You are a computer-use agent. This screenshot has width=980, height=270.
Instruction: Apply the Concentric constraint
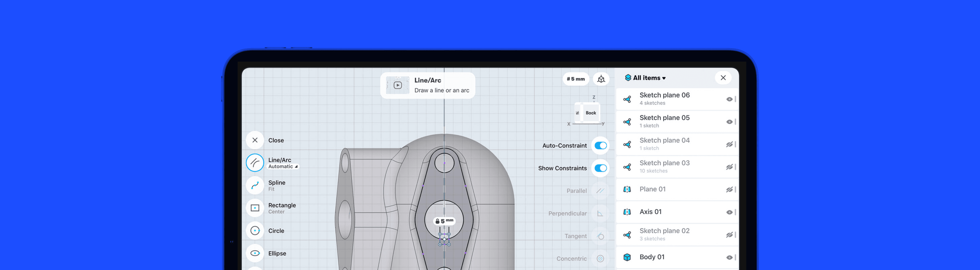point(600,258)
